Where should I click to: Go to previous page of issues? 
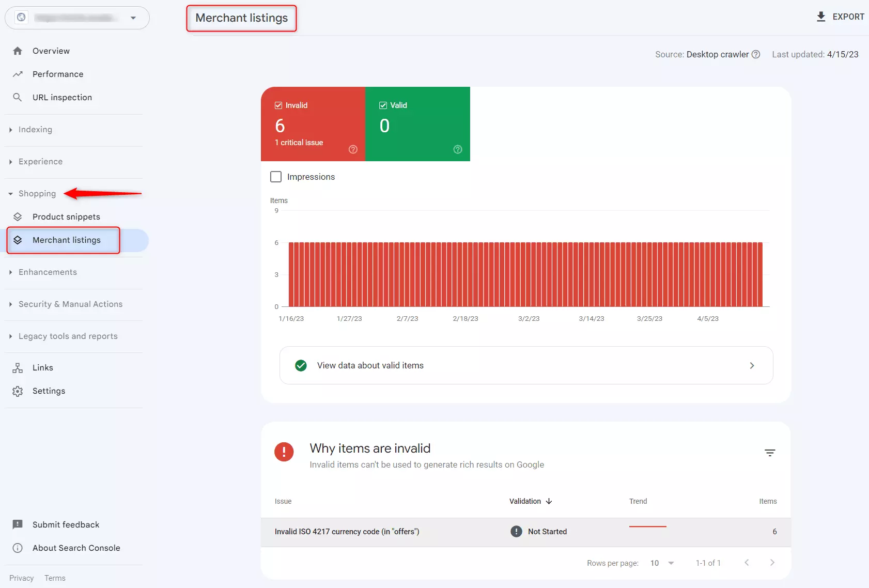tap(747, 563)
